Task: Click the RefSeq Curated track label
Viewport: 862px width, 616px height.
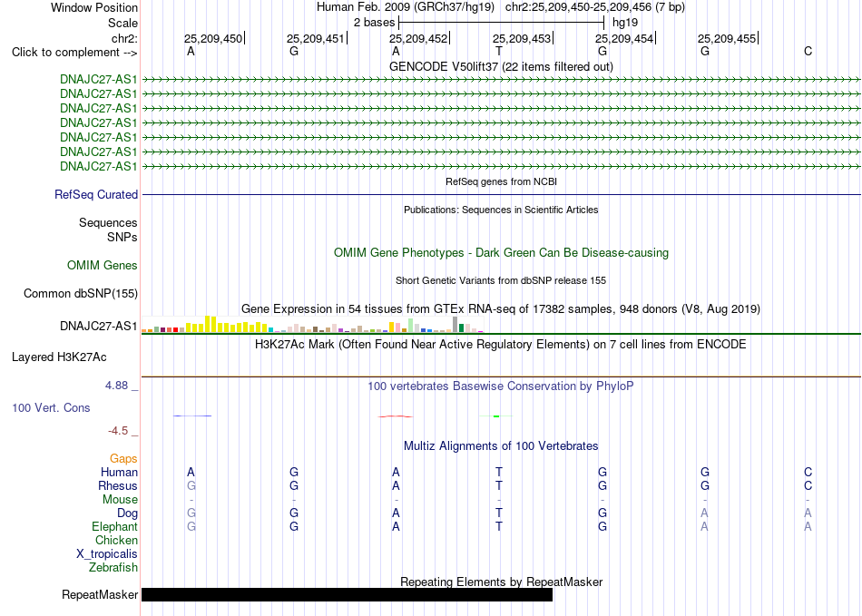Action: tap(96, 194)
